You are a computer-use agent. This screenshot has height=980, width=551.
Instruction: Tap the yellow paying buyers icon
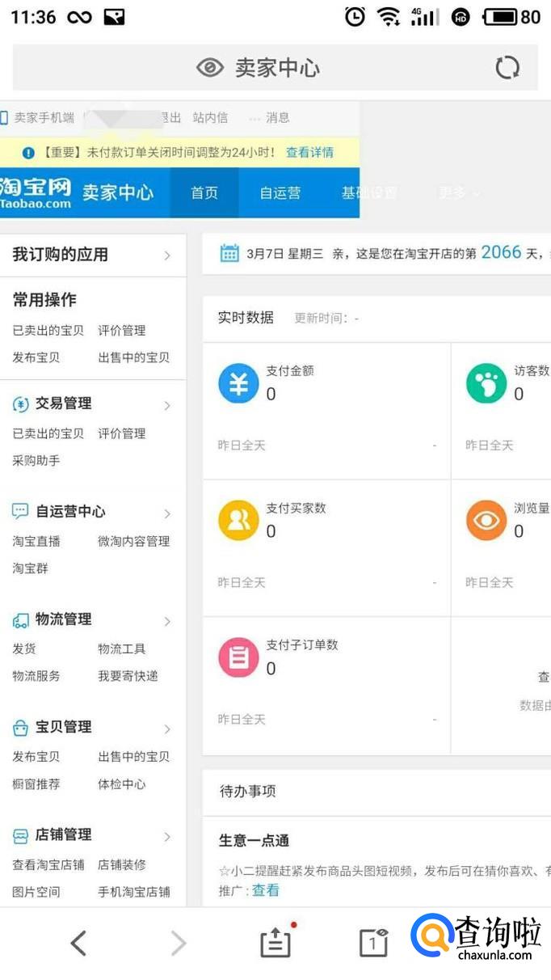point(238,521)
